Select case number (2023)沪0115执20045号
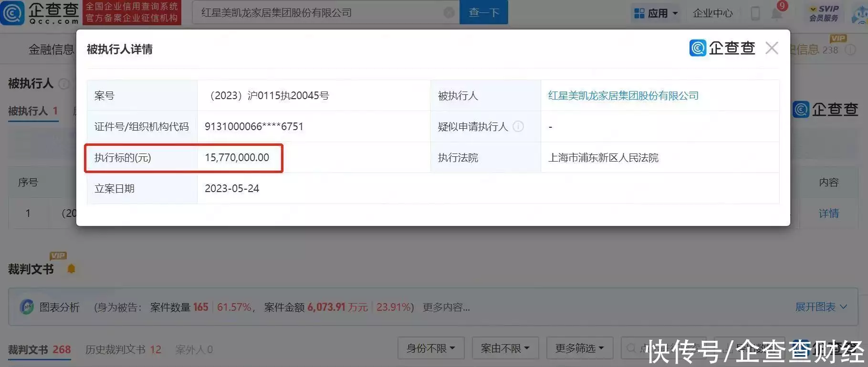This screenshot has height=367, width=868. pos(267,96)
